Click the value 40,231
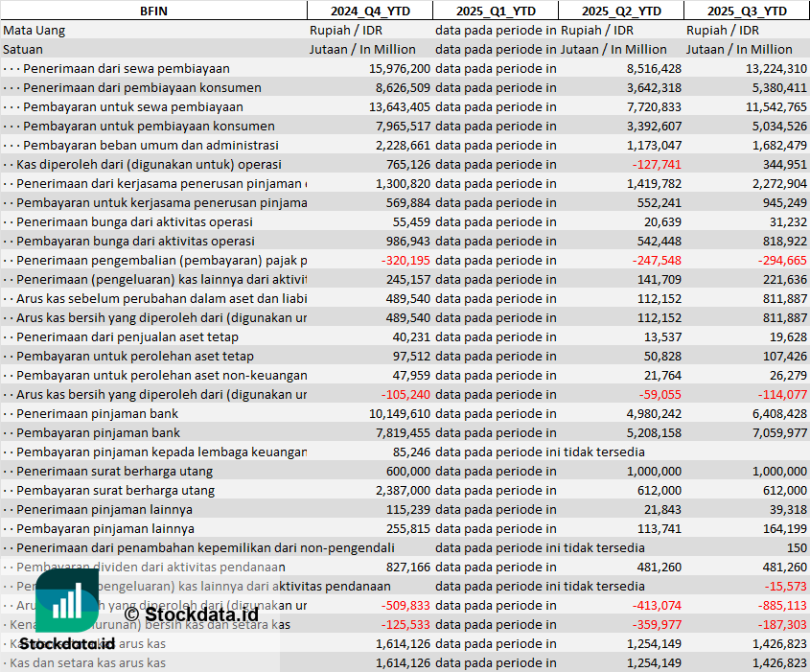The width and height of the screenshot is (810, 672). 411,337
